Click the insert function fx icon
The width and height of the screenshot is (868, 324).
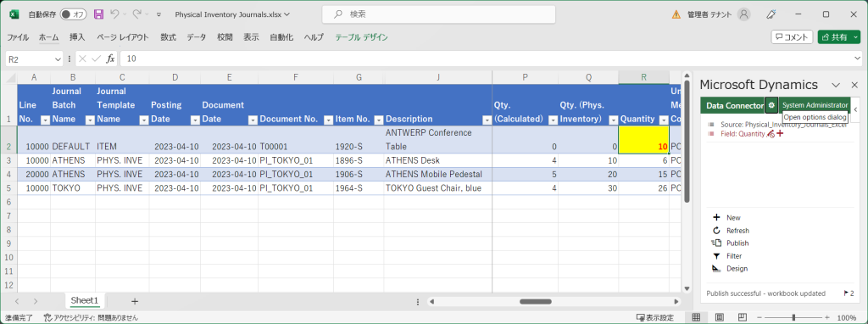110,59
